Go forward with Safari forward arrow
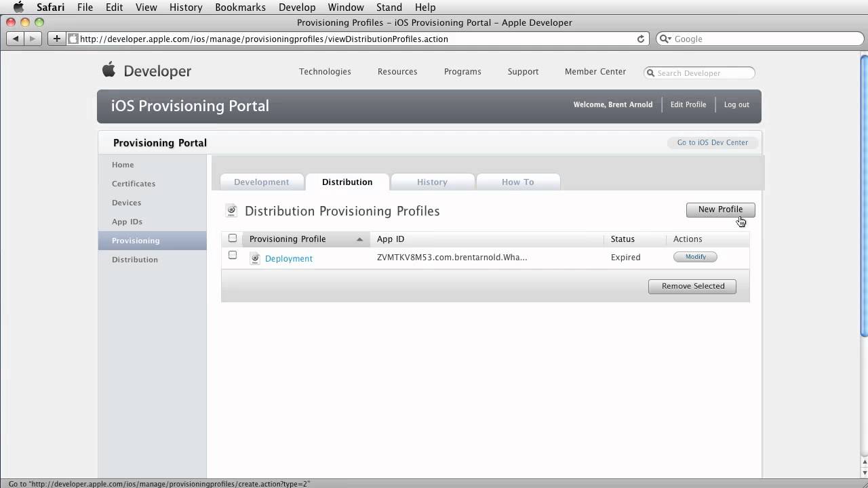868x488 pixels. point(33,39)
